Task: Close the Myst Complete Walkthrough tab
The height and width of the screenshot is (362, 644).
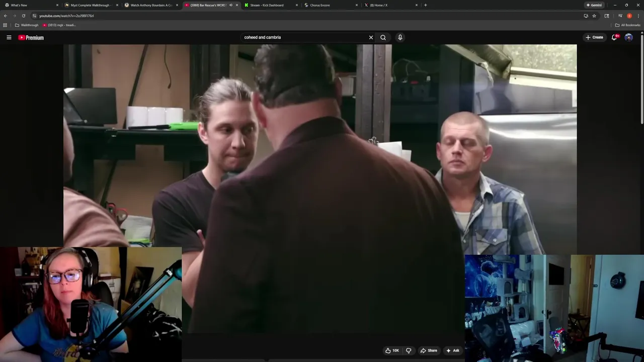Action: (x=117, y=5)
